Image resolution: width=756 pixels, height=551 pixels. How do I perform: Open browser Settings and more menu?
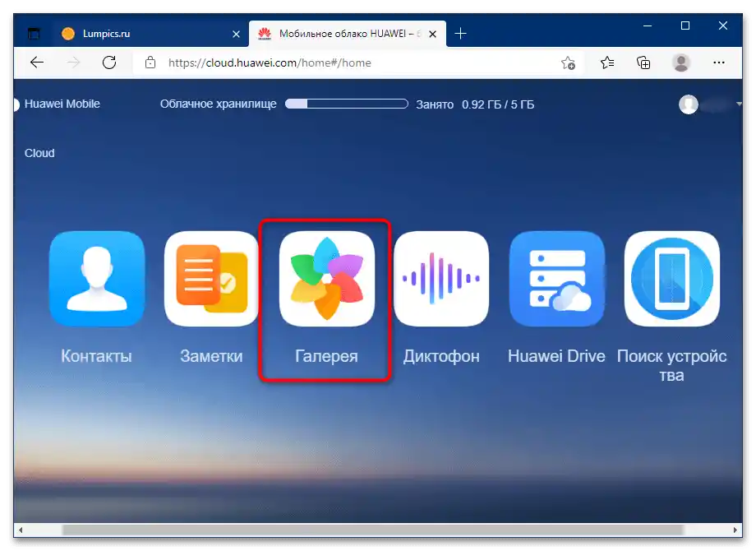point(719,63)
